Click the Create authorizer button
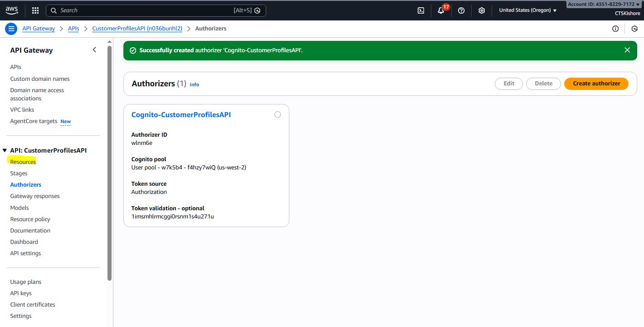Viewport: 644px width, 327px height. coord(596,84)
